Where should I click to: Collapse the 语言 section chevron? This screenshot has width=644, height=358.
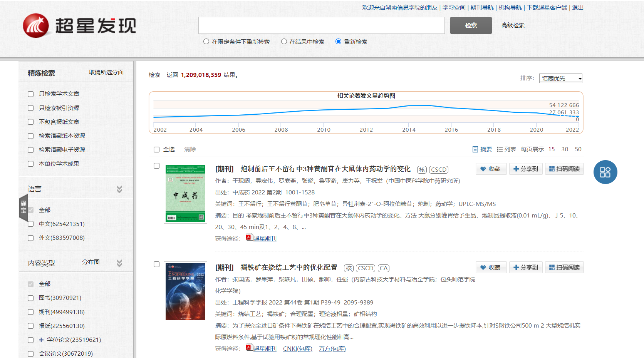click(119, 189)
